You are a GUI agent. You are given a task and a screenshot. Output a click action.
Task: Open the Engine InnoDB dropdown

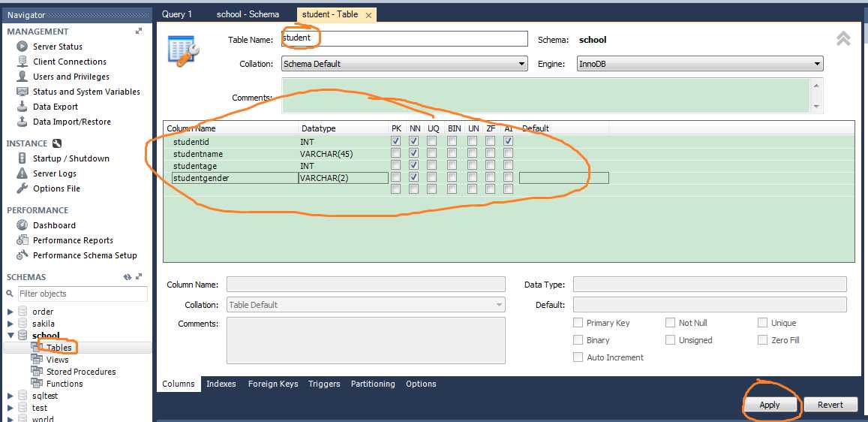tap(700, 64)
